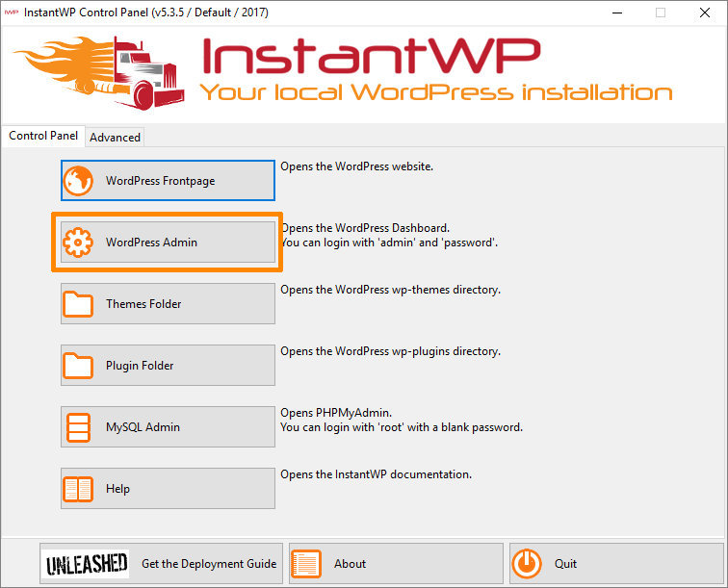Screen dimensions: 728x588
Task: Click the document icon beside About
Action: 306,564
